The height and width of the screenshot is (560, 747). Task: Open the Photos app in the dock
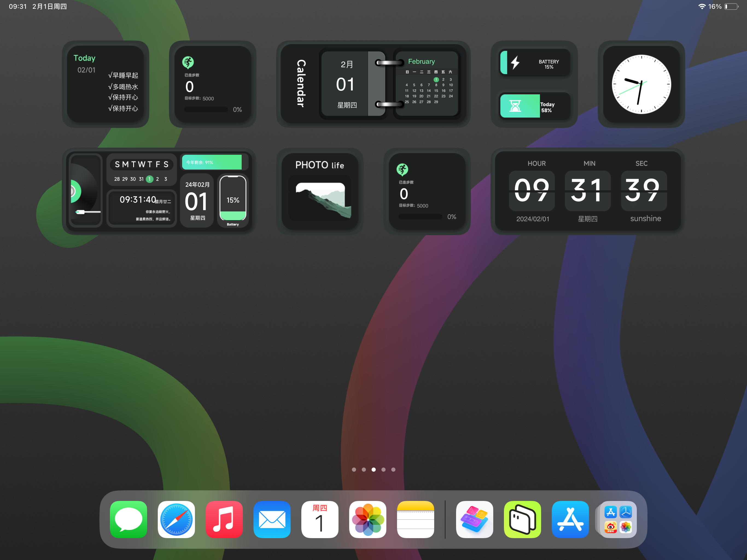[368, 519]
